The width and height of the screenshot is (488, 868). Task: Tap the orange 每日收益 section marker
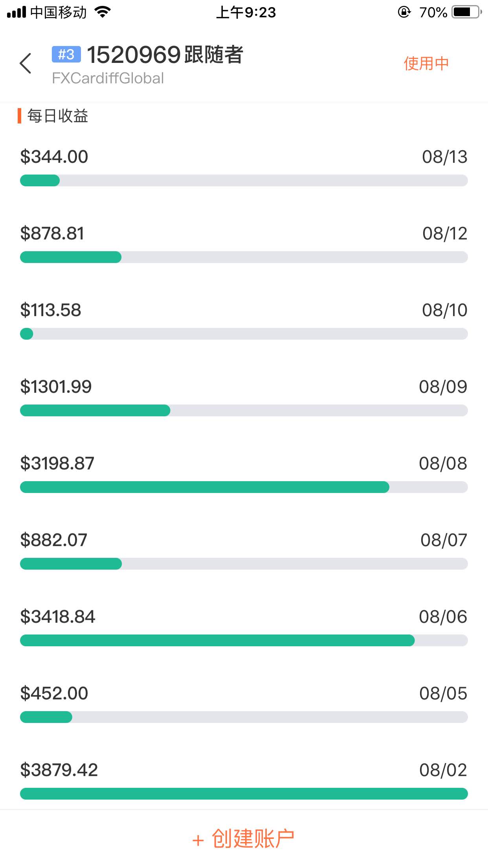click(19, 116)
